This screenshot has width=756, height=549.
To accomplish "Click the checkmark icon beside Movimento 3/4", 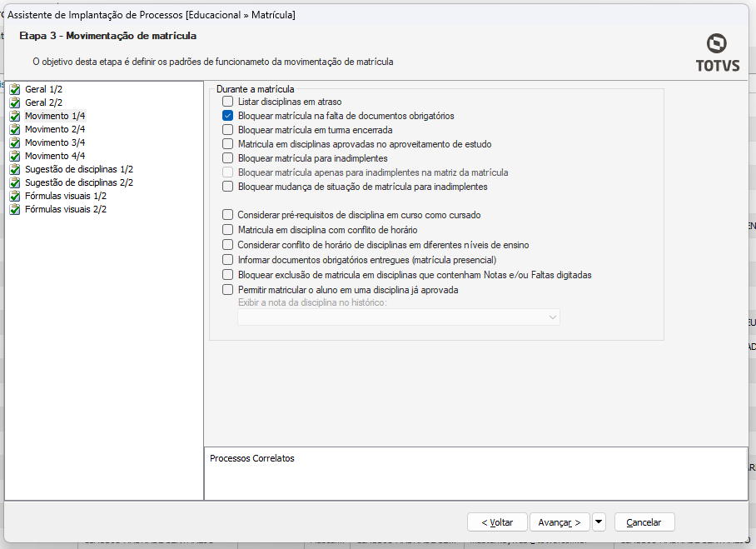I will click(x=14, y=142).
